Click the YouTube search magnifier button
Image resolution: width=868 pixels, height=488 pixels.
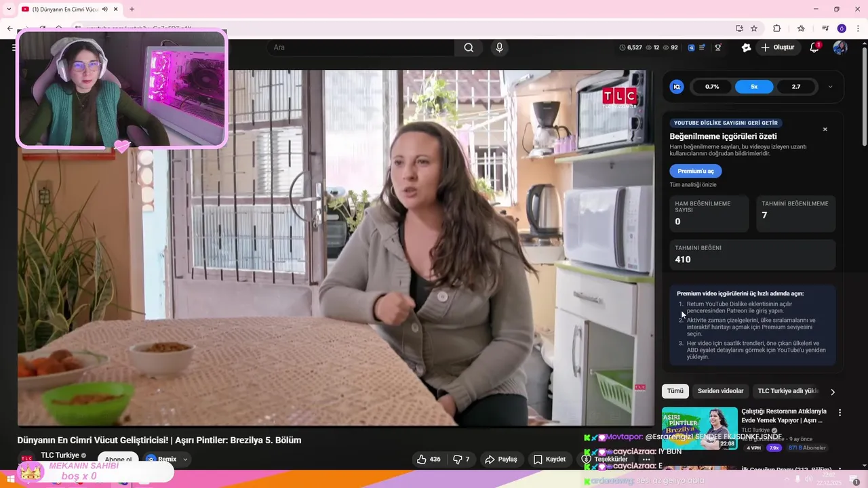point(469,47)
